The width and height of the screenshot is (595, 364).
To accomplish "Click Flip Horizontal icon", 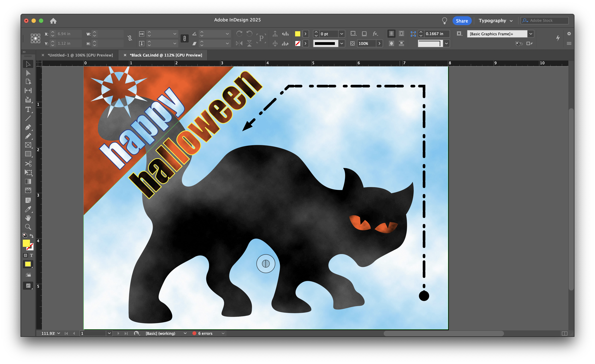I will 239,43.
